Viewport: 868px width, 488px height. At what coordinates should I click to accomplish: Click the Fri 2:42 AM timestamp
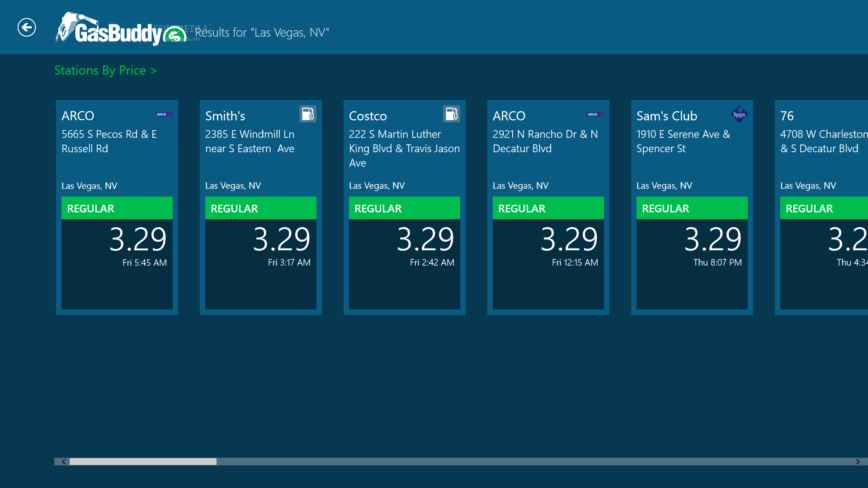(x=432, y=263)
